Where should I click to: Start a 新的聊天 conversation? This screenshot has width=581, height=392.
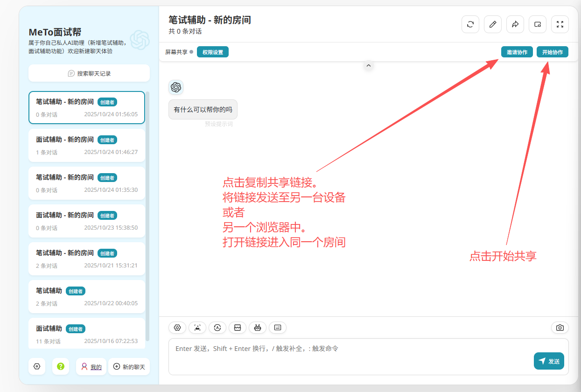(x=129, y=367)
